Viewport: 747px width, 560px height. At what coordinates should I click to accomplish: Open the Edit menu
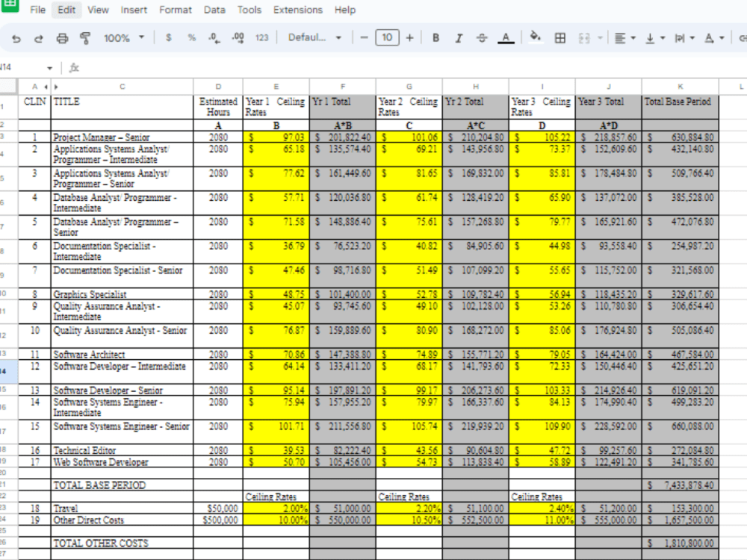pos(66,10)
